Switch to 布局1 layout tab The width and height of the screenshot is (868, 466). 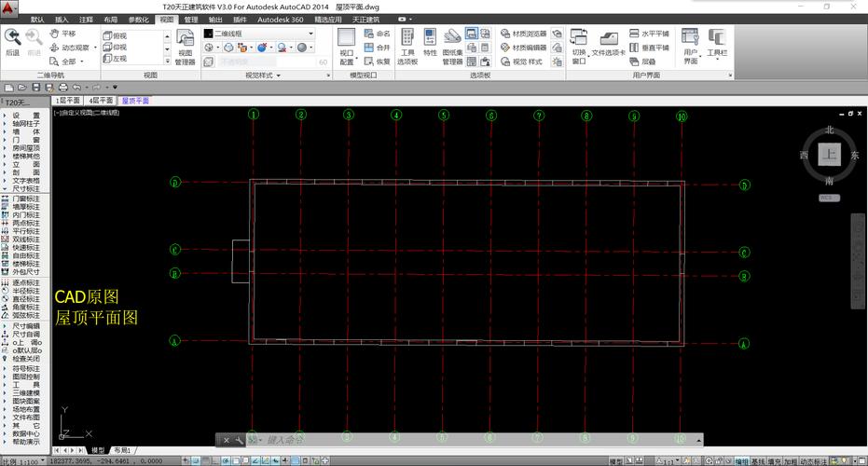click(122, 450)
